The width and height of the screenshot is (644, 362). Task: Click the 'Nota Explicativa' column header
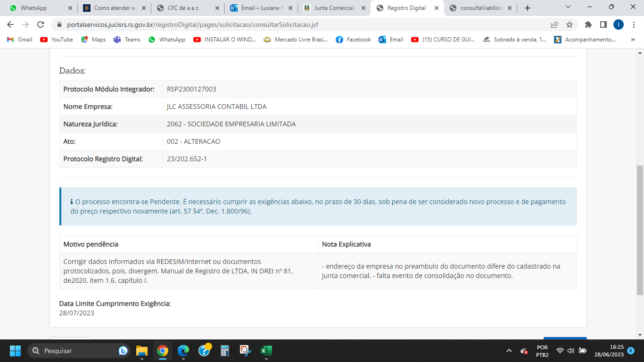(x=447, y=244)
